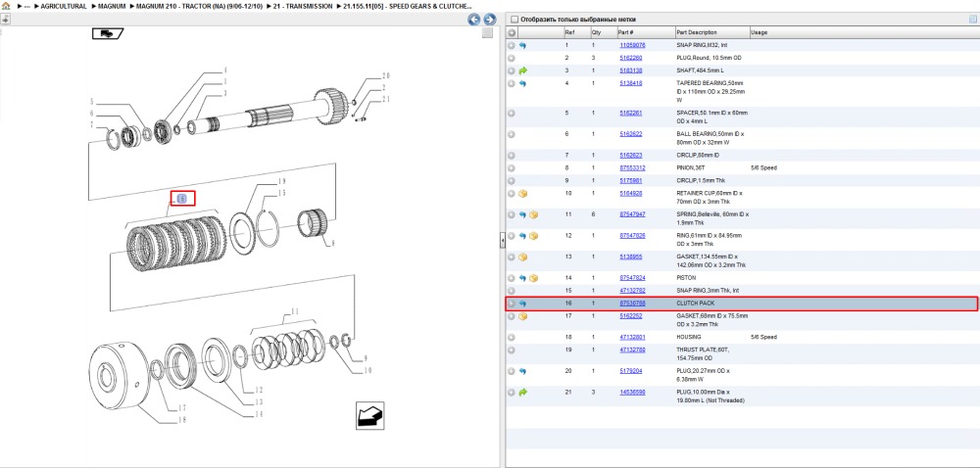Click '5/6 Speed' usage on HOUSING row
This screenshot has width=980, height=468.
(x=763, y=338)
